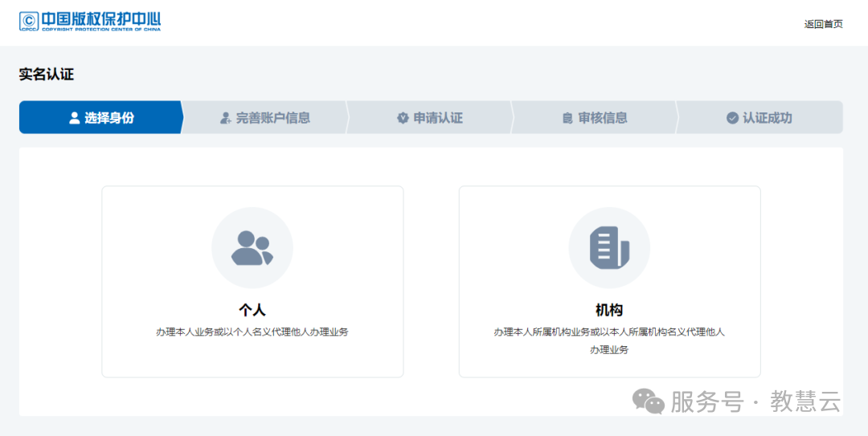Viewport: 868px width, 436px height.
Task: Click the 机构 document circular icon
Action: [x=609, y=248]
